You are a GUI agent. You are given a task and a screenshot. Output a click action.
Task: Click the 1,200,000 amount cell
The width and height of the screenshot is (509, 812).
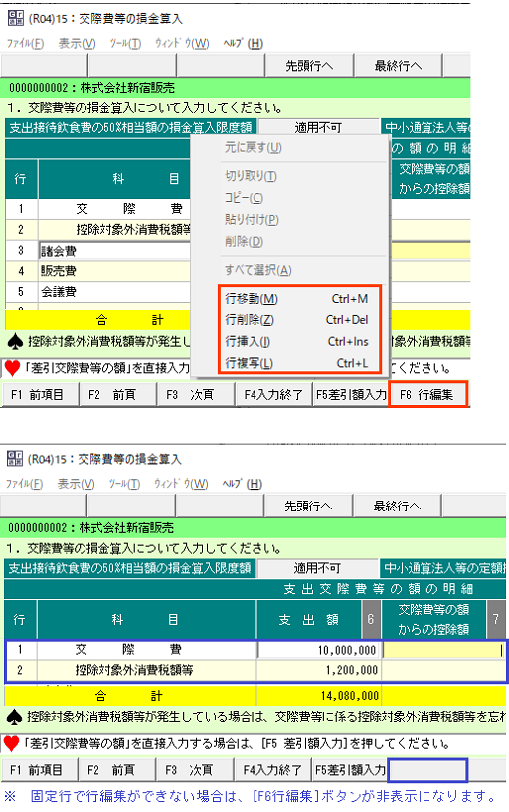[319, 670]
